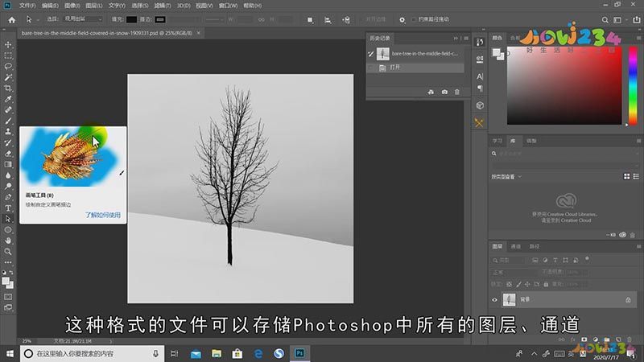Click the Home icon in options bar
The image size is (644, 362).
pos(12,19)
